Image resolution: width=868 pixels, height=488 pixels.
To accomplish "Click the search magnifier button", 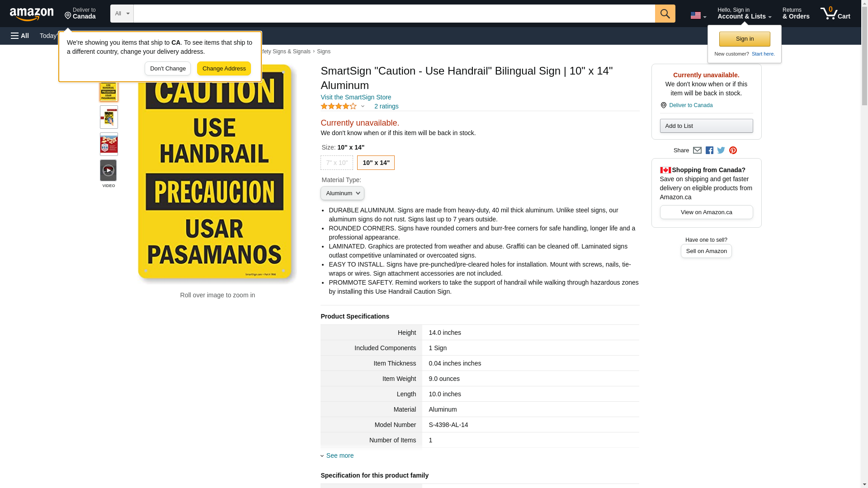I will coord(665,14).
